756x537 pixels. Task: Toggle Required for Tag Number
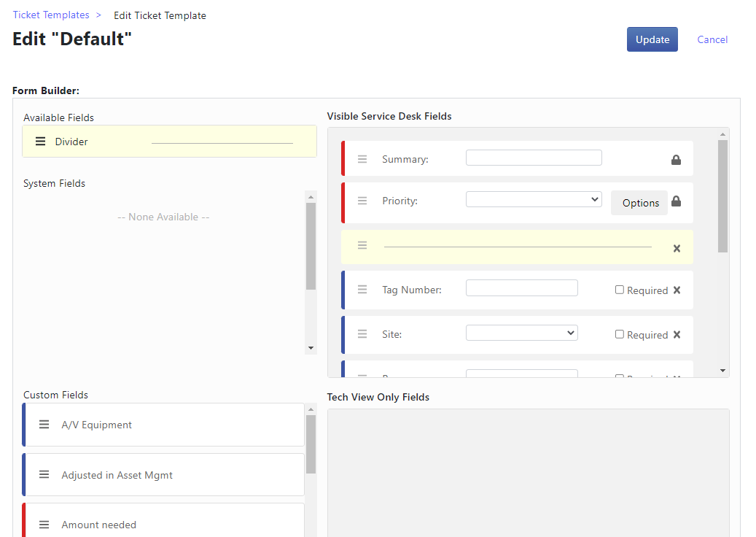pyautogui.click(x=620, y=290)
